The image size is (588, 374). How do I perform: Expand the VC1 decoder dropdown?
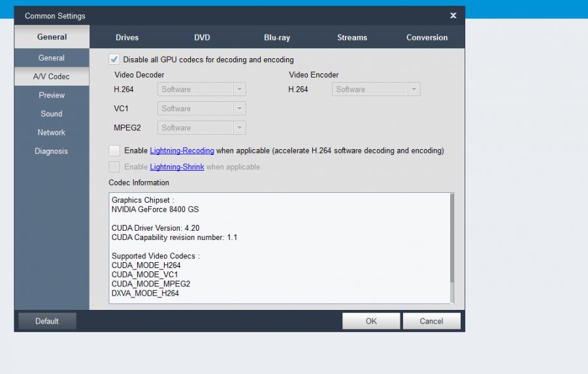[x=202, y=109]
